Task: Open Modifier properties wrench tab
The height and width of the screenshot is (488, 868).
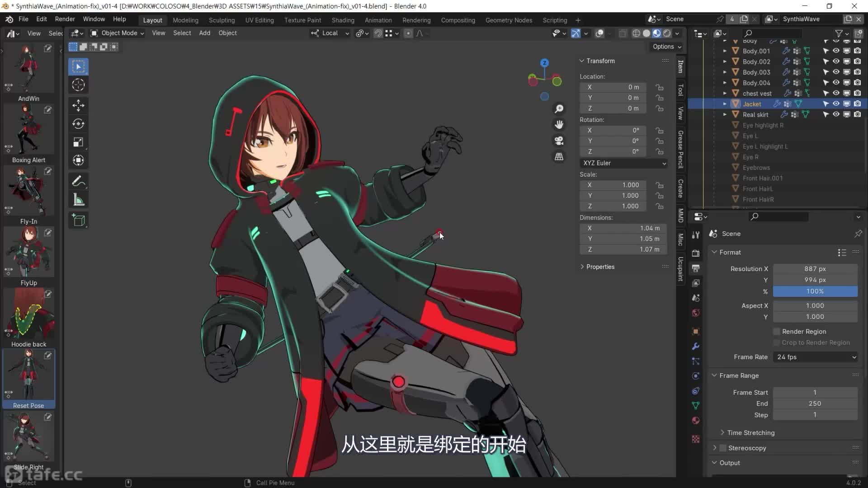Action: [x=696, y=347]
